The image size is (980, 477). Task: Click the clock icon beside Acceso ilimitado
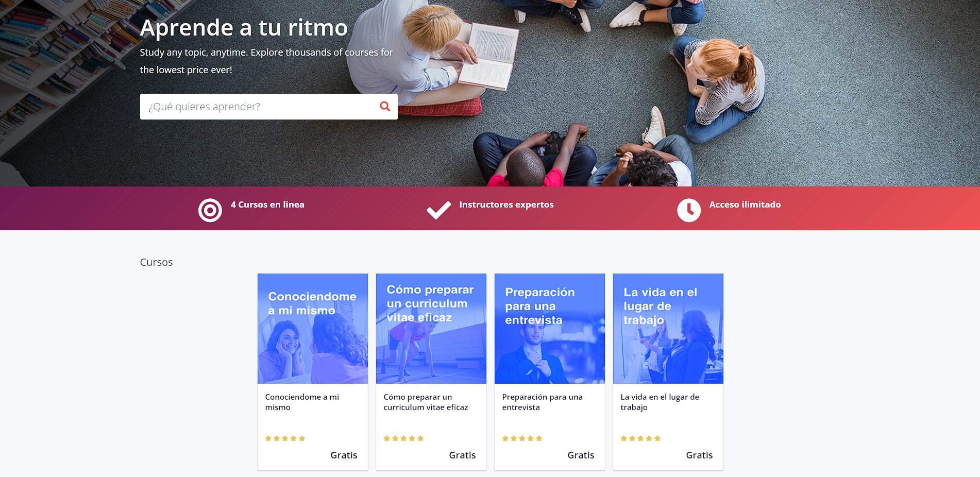point(689,210)
